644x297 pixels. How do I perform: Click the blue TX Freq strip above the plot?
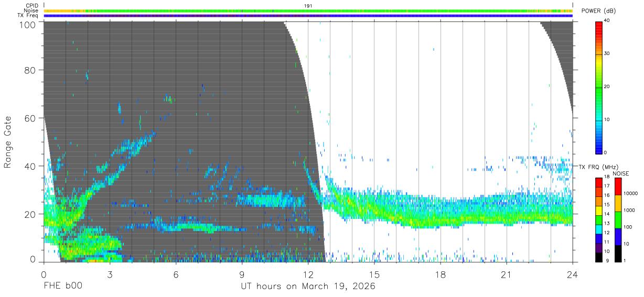[308, 16]
